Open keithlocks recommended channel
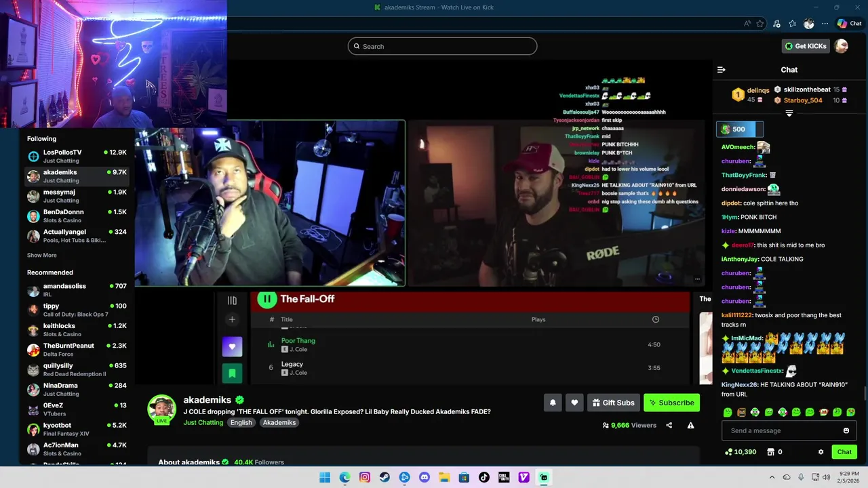The width and height of the screenshot is (868, 488). (77, 329)
